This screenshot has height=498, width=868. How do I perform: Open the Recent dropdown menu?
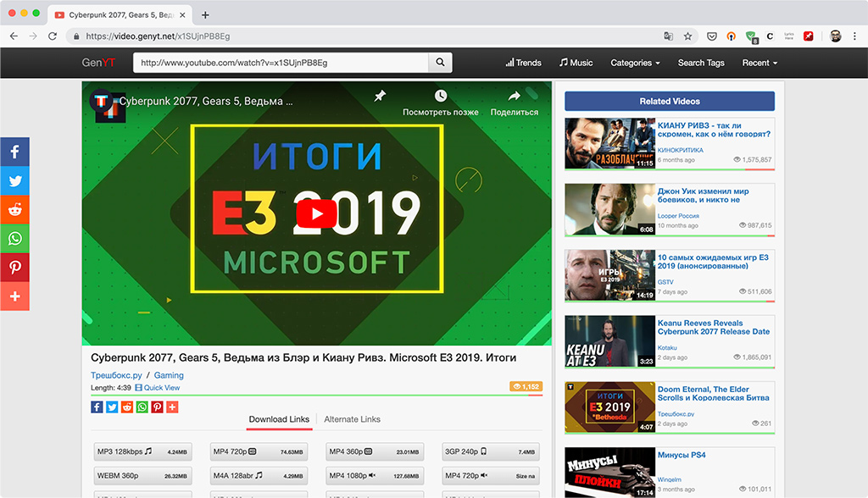pyautogui.click(x=759, y=63)
